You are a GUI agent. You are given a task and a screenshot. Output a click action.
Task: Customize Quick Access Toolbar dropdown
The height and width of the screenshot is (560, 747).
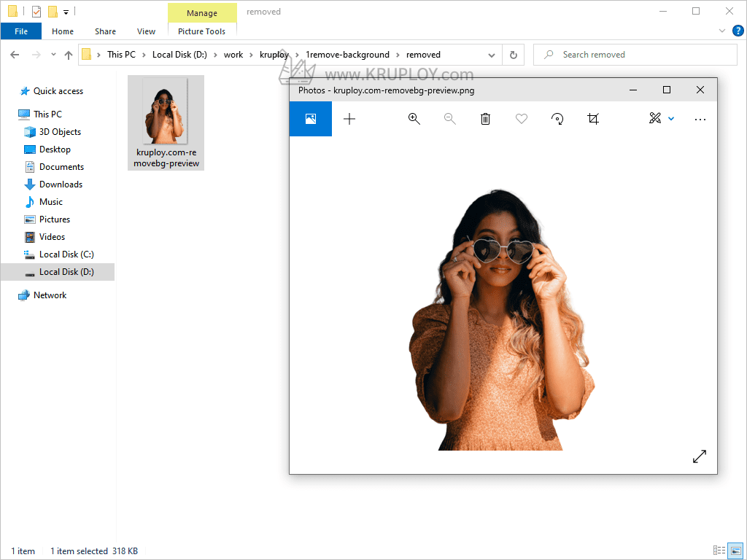tap(66, 12)
